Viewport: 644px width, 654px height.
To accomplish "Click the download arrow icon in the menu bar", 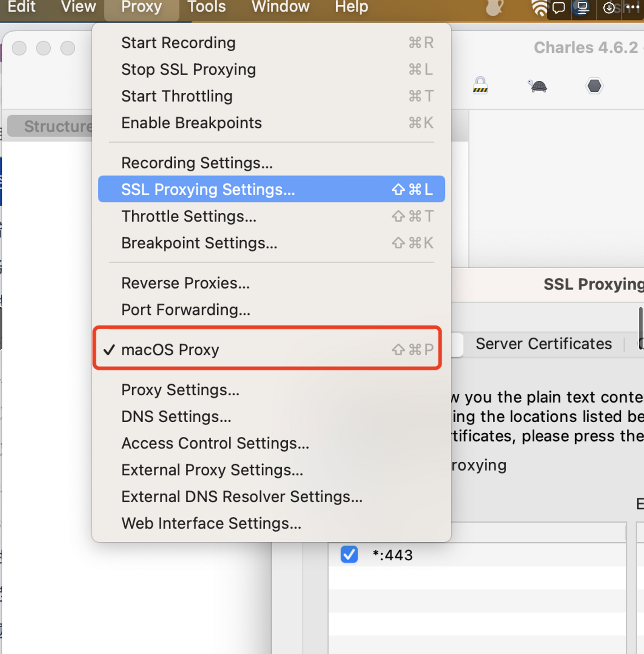I will [608, 8].
